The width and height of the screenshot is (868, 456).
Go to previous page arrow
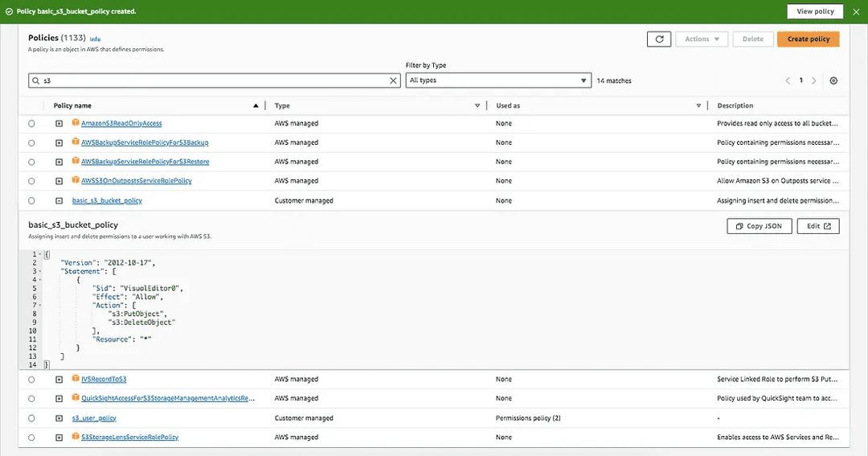tap(788, 81)
